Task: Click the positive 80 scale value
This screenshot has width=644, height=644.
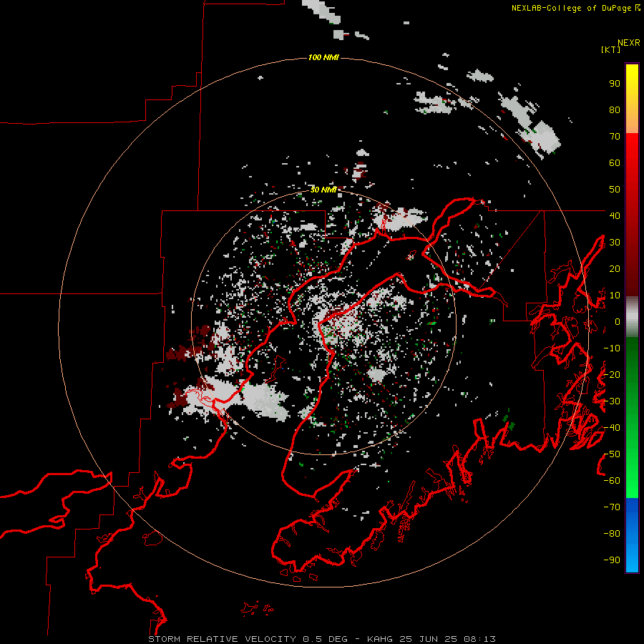Action: pos(615,110)
